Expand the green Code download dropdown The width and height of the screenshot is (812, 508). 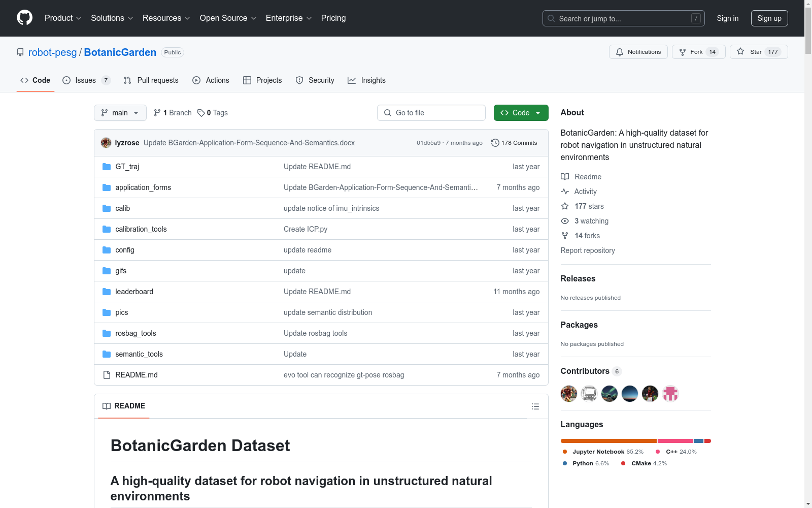[x=521, y=113]
